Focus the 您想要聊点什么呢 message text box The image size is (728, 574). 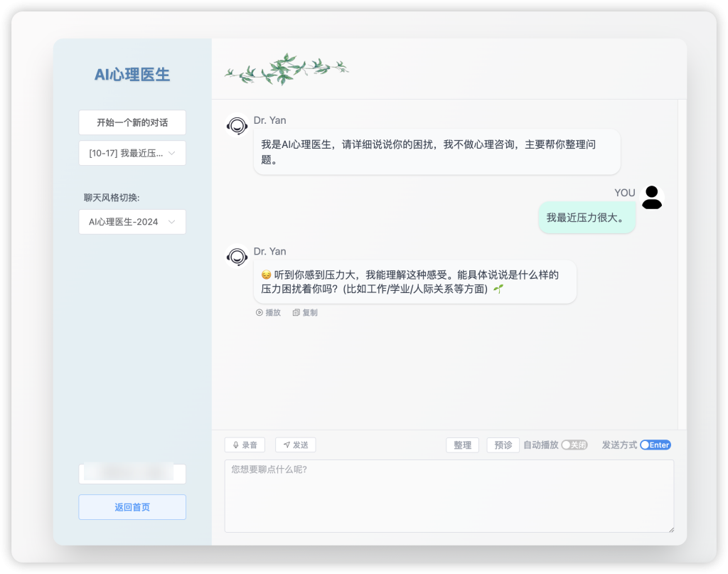(x=449, y=496)
